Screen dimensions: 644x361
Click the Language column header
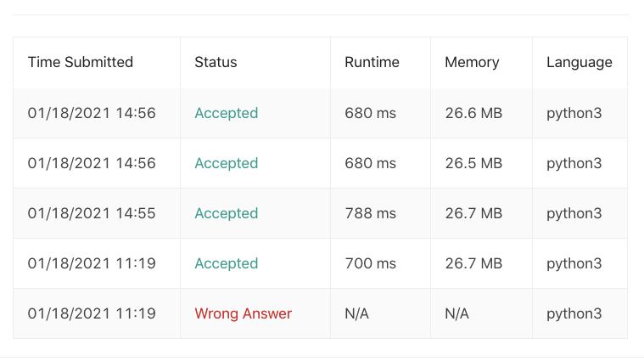[580, 62]
